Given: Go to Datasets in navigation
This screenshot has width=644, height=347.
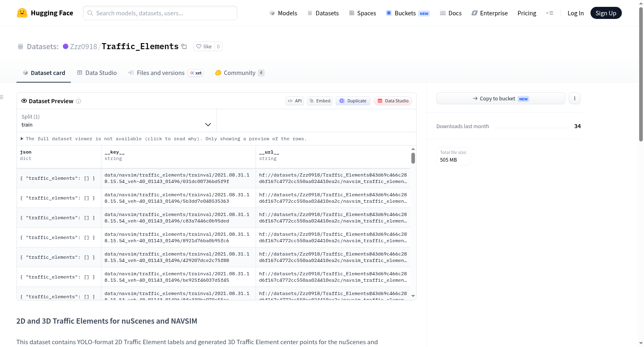Looking at the screenshot, I should (x=323, y=13).
